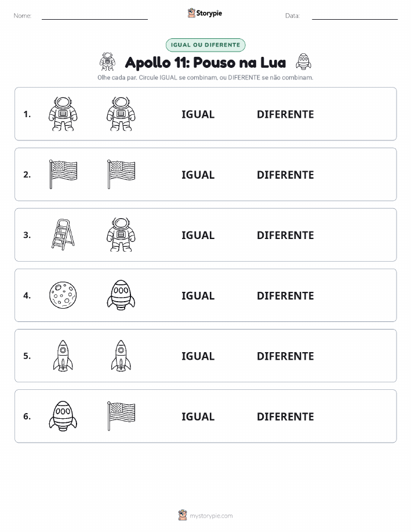Choose DIFERENTE for question 3

[285, 235]
